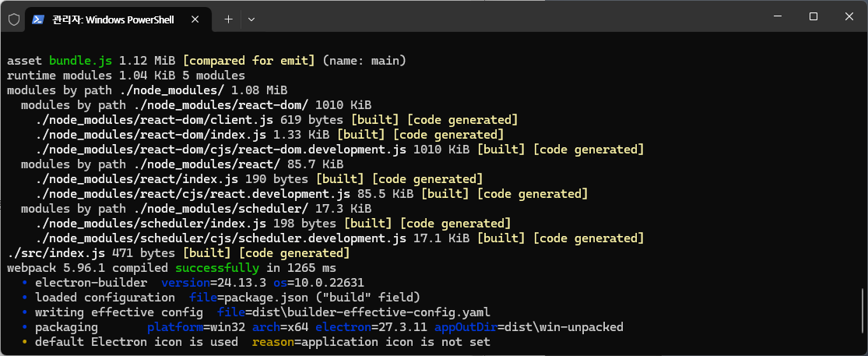The height and width of the screenshot is (356, 868).
Task: Click the PowerShell icon on the tab
Action: point(37,19)
